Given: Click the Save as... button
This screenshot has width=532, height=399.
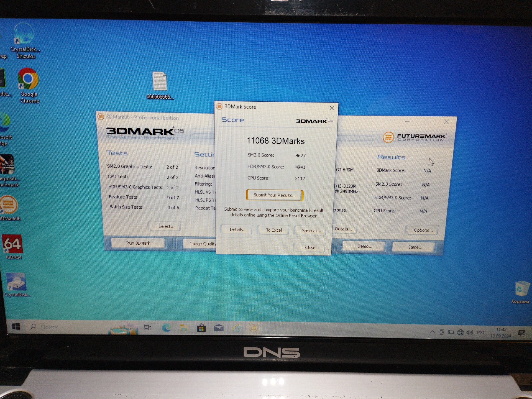Looking at the screenshot, I should [311, 231].
